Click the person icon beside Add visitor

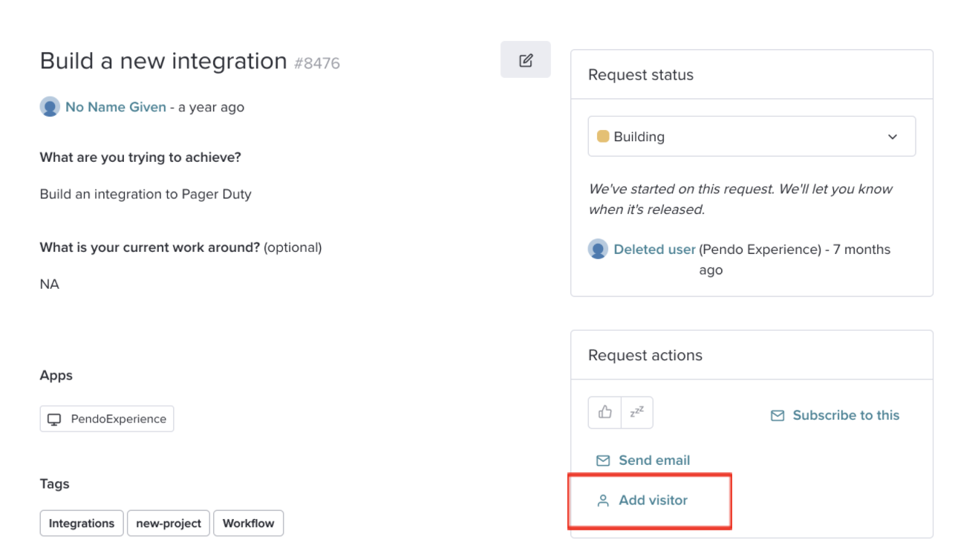603,501
